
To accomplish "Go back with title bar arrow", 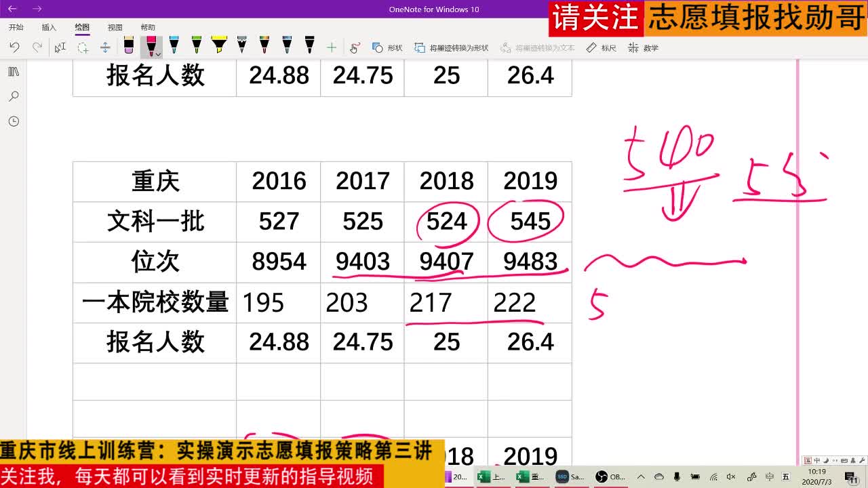I will point(12,9).
